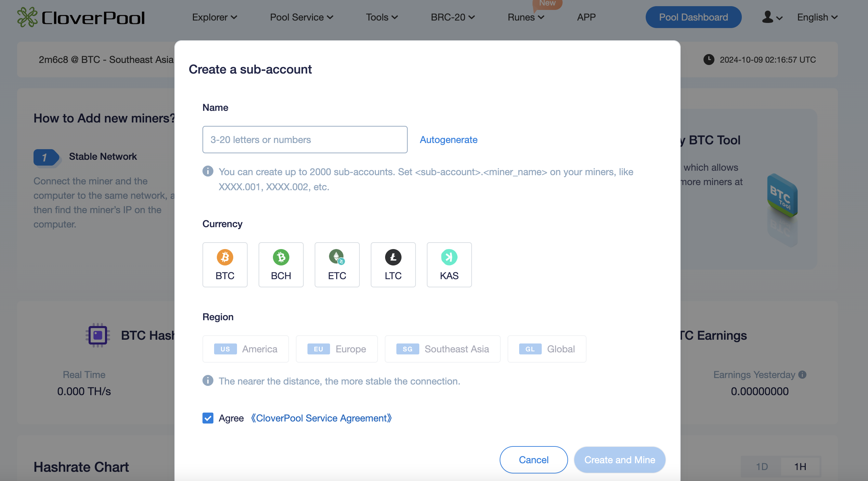Uncheck the Agree checkbox
This screenshot has height=481, width=868.
point(208,418)
